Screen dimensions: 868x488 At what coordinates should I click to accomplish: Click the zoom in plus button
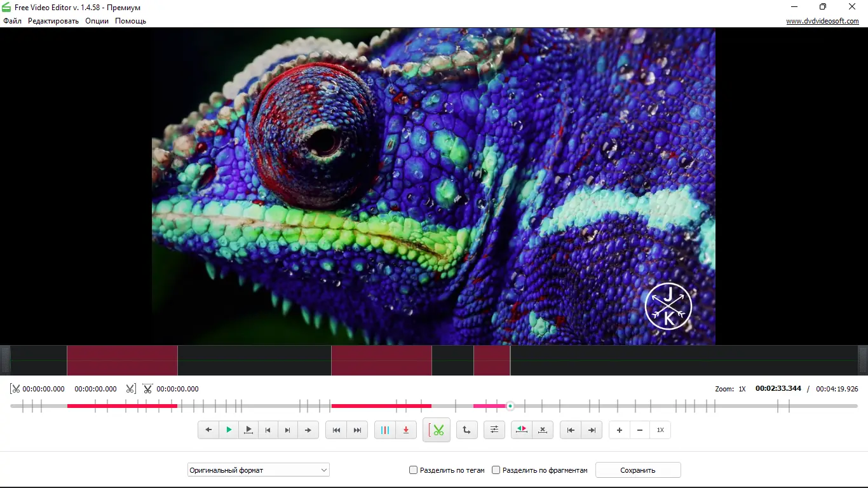pos(620,430)
